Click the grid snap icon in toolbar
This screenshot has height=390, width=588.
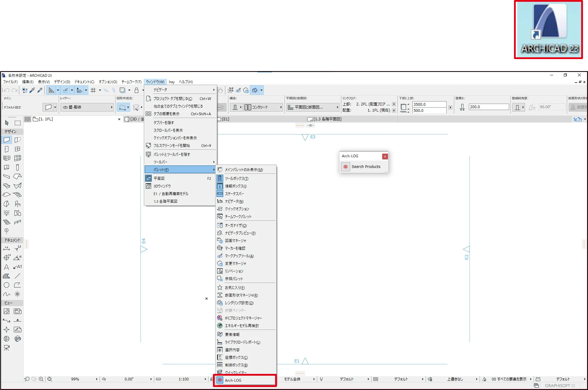click(x=93, y=90)
